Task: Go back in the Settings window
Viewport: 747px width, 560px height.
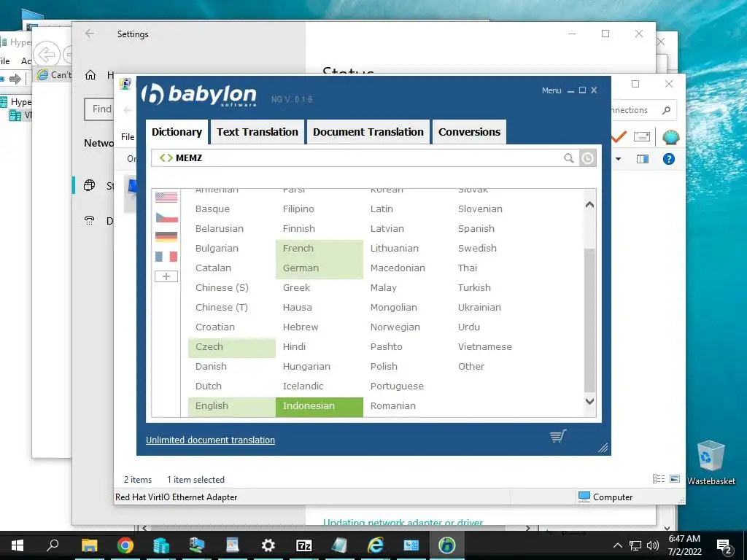Action: pos(90,34)
